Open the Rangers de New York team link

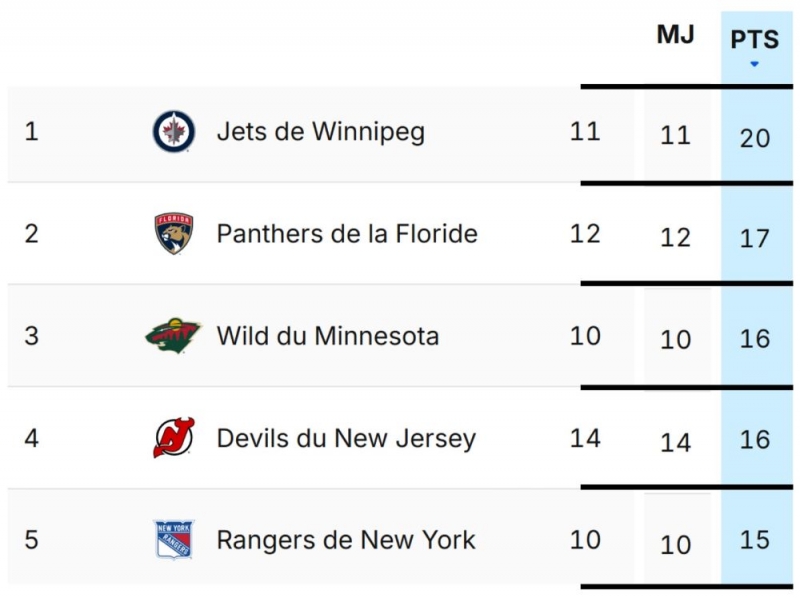click(344, 539)
